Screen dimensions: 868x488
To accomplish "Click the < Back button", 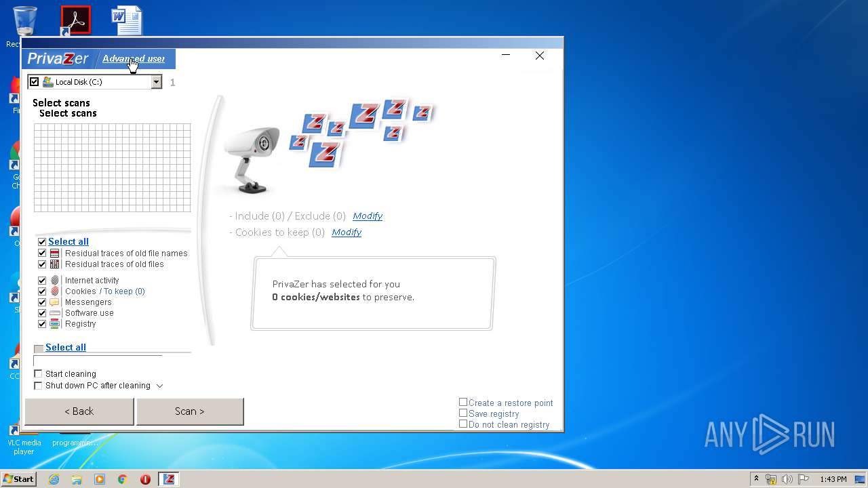I will coord(79,411).
